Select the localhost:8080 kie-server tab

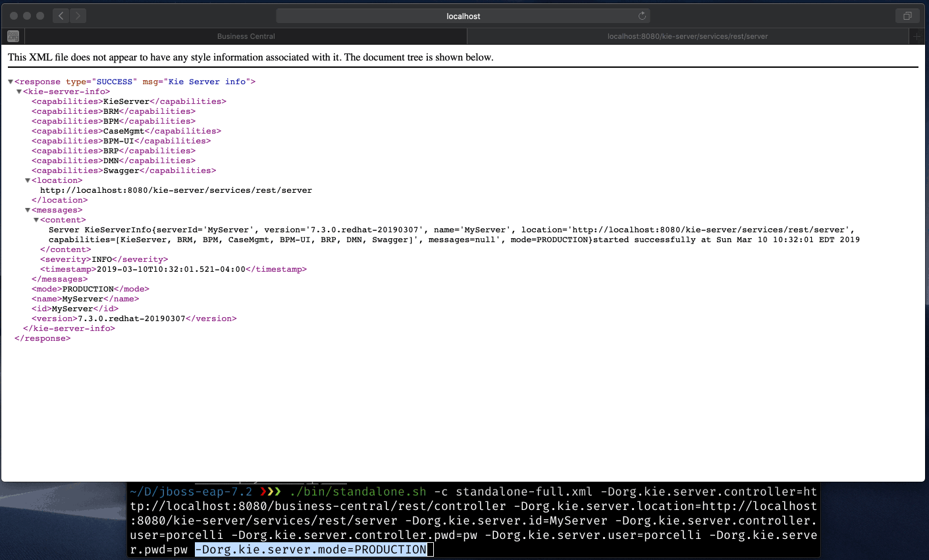[687, 36]
